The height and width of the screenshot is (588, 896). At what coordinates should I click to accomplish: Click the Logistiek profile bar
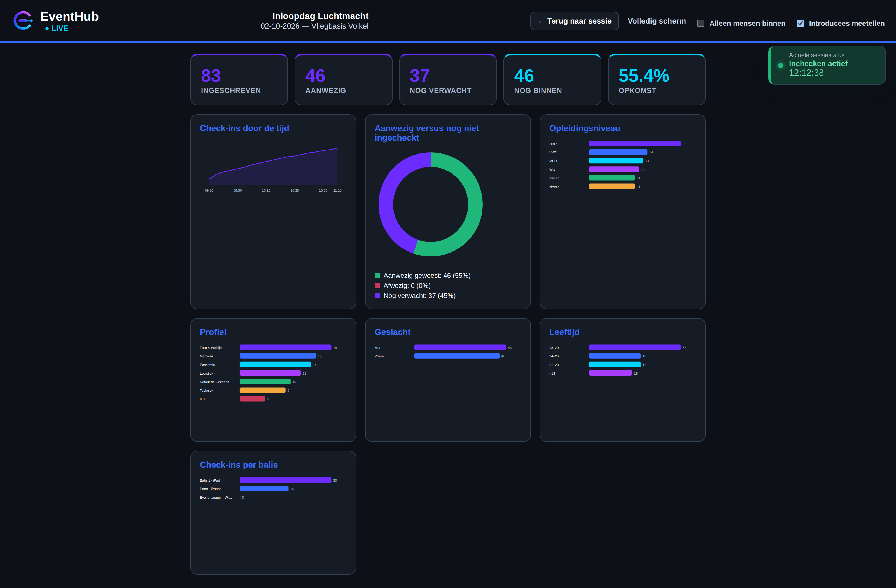pos(270,373)
